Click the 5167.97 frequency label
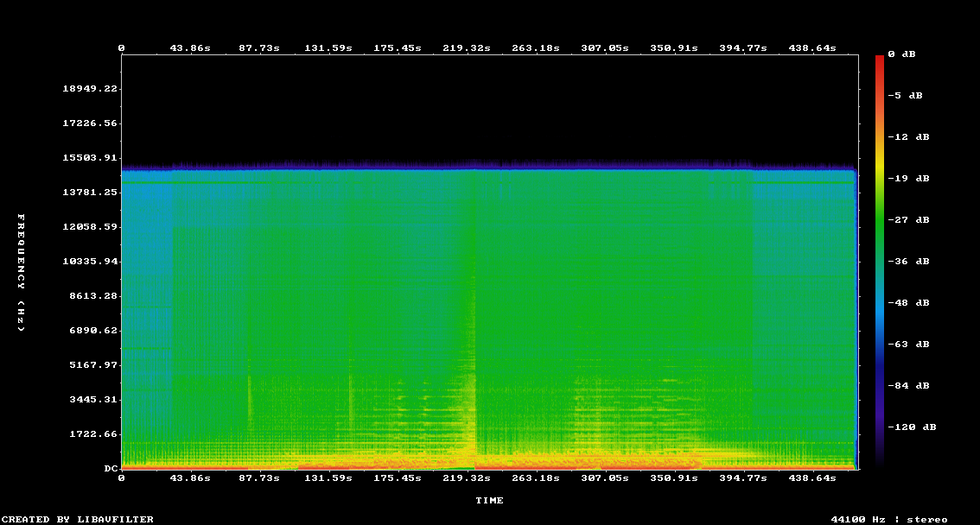This screenshot has height=525, width=980. 93,365
